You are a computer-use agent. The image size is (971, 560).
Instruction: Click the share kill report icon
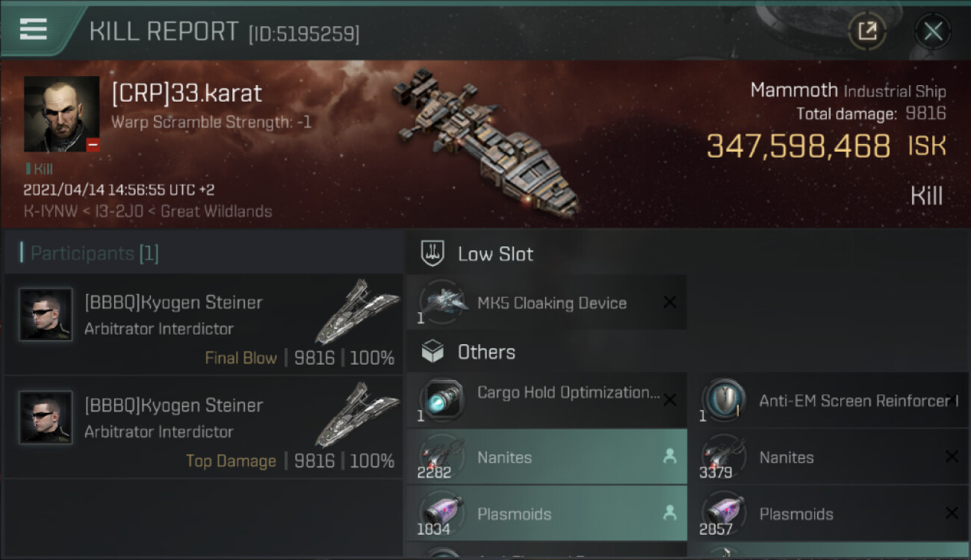point(867,31)
